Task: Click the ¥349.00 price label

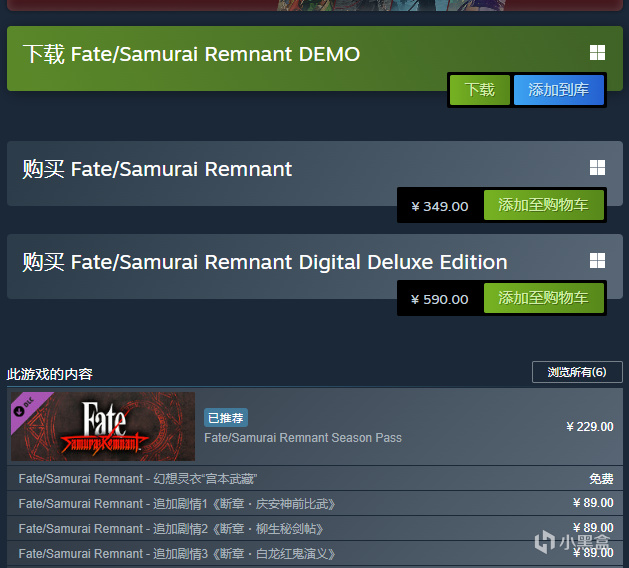Action: click(x=439, y=206)
